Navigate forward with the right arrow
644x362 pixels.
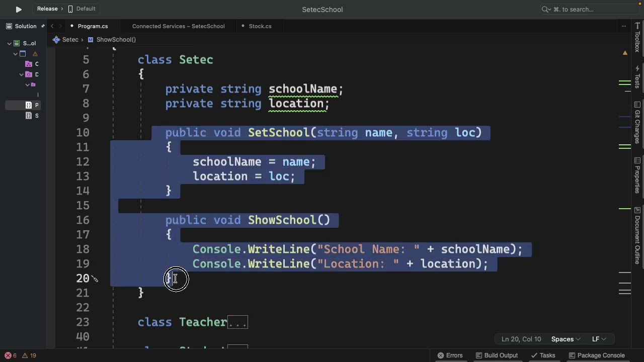pos(61,26)
